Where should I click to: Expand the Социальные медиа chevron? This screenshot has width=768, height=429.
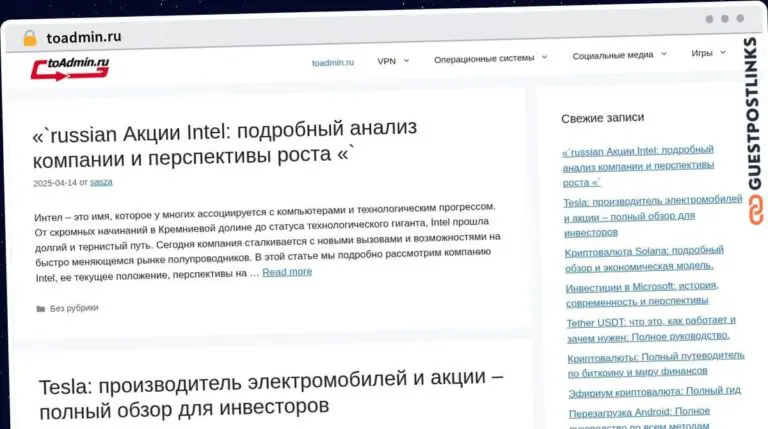[664, 54]
